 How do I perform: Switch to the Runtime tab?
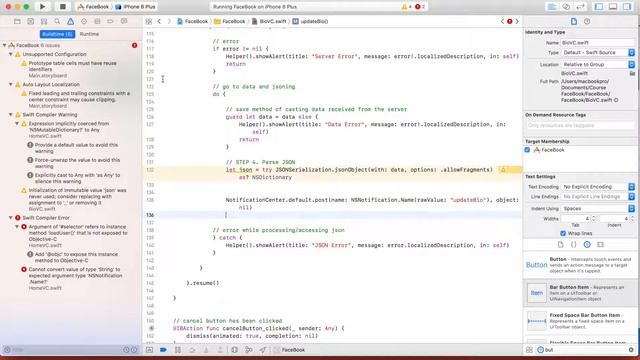[x=89, y=34]
